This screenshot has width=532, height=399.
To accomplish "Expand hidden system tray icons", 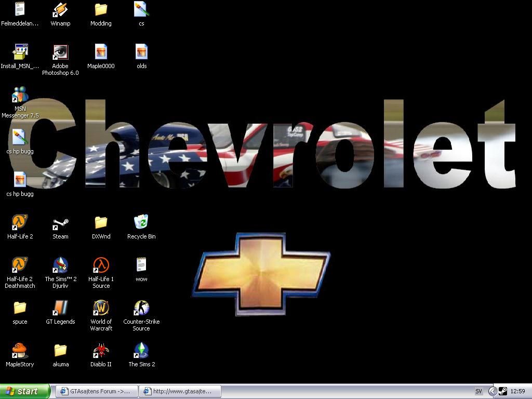I will [x=493, y=391].
